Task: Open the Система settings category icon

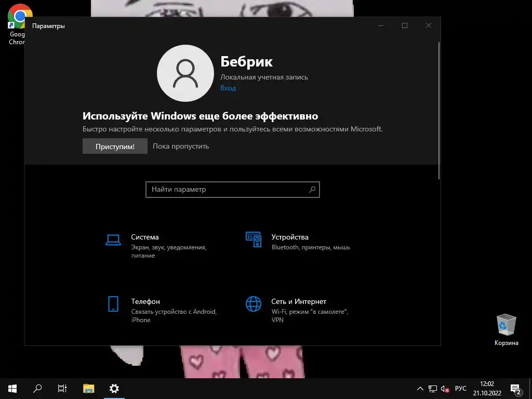Action: click(x=113, y=240)
